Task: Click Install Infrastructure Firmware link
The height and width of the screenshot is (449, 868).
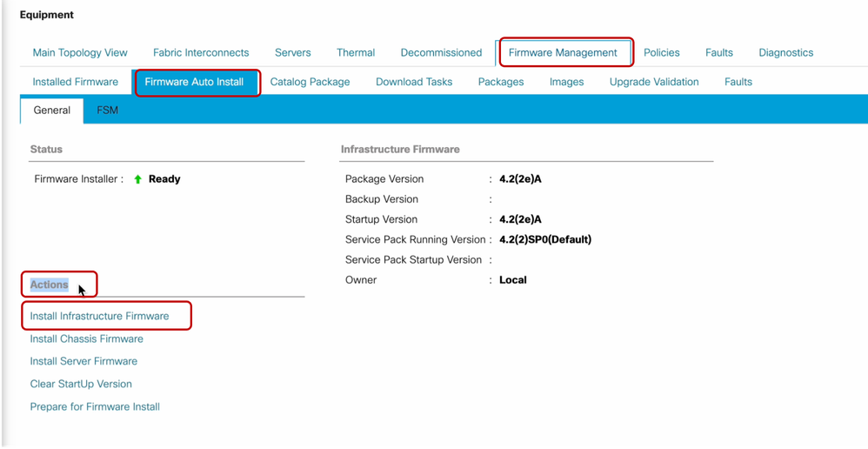Action: point(100,316)
